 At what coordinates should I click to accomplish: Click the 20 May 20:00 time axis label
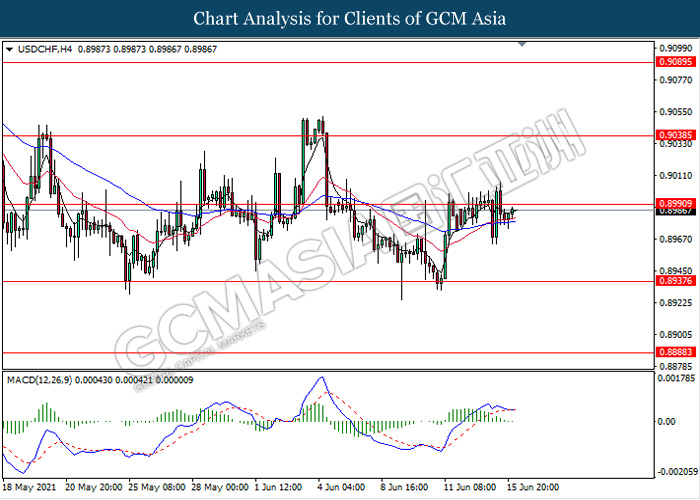tap(93, 487)
